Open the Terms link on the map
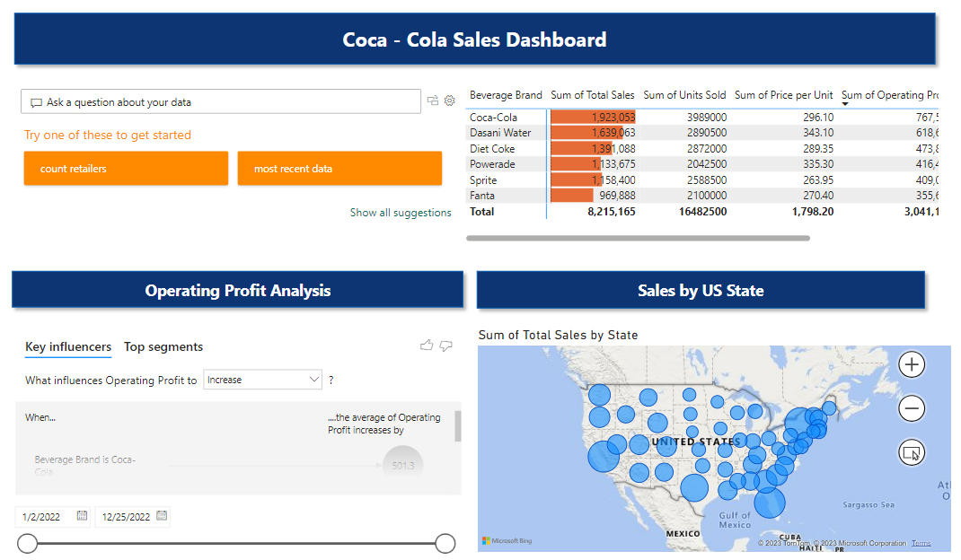The image size is (961, 560). coord(921,542)
